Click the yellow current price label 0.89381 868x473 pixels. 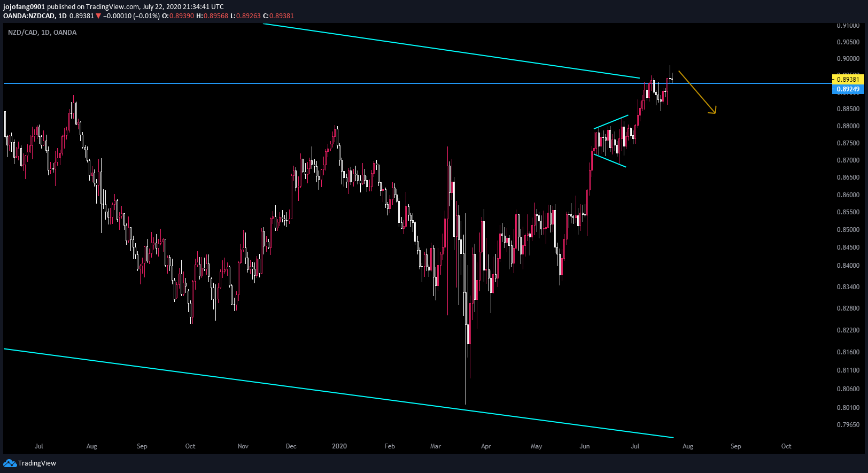[x=848, y=80]
